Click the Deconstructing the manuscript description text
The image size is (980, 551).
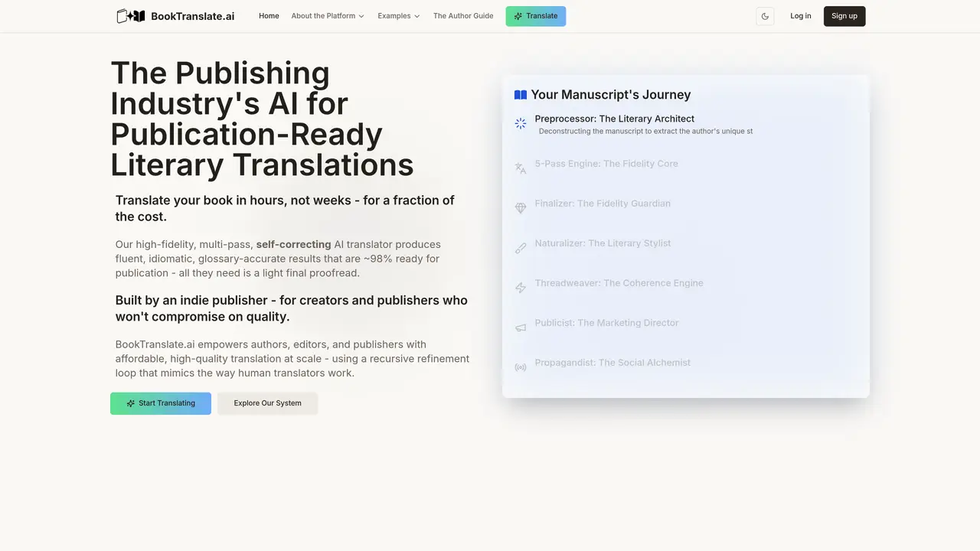click(x=645, y=132)
